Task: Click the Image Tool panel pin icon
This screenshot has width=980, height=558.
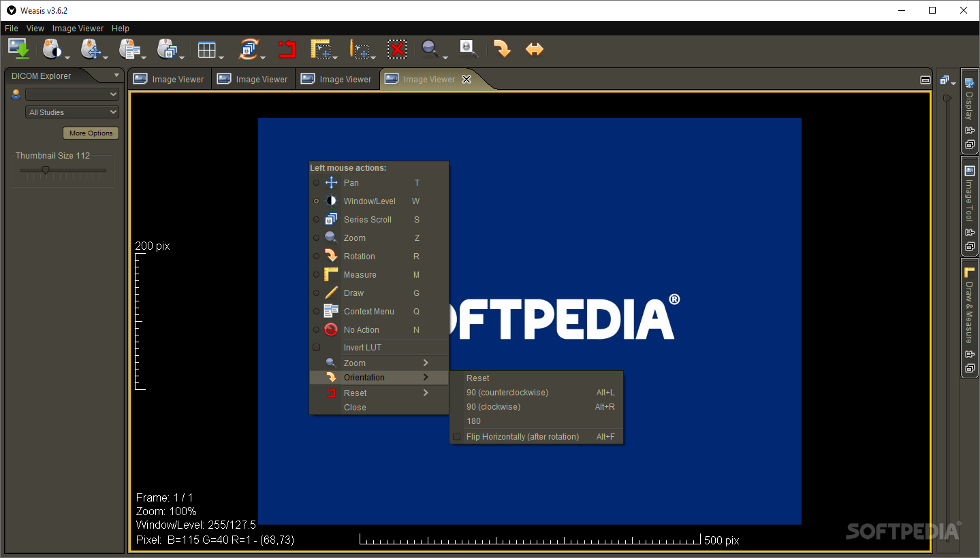Action: point(970,233)
